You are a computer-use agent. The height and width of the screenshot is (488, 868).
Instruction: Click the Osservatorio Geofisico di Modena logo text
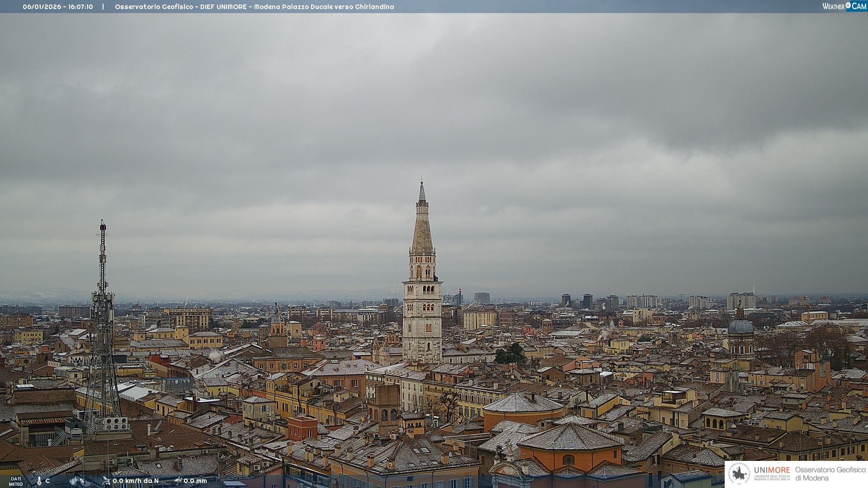click(830, 474)
